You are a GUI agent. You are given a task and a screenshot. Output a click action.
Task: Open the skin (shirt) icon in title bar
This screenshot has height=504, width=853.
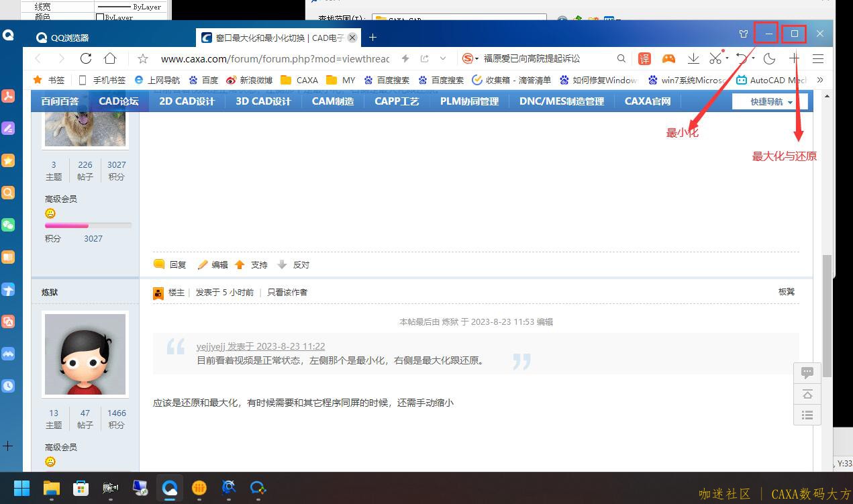click(743, 34)
